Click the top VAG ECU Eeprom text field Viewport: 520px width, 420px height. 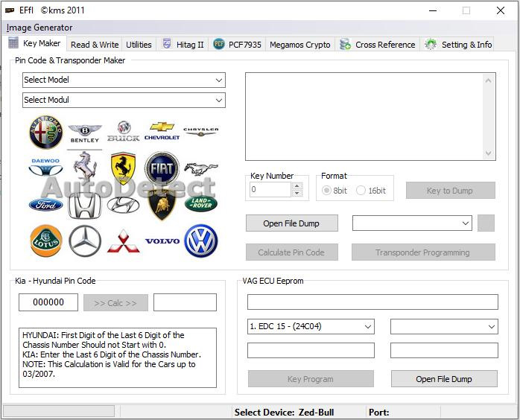point(372,302)
